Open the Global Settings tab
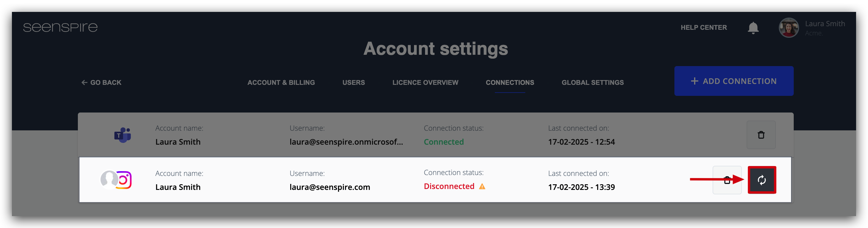The width and height of the screenshot is (868, 228). [592, 82]
